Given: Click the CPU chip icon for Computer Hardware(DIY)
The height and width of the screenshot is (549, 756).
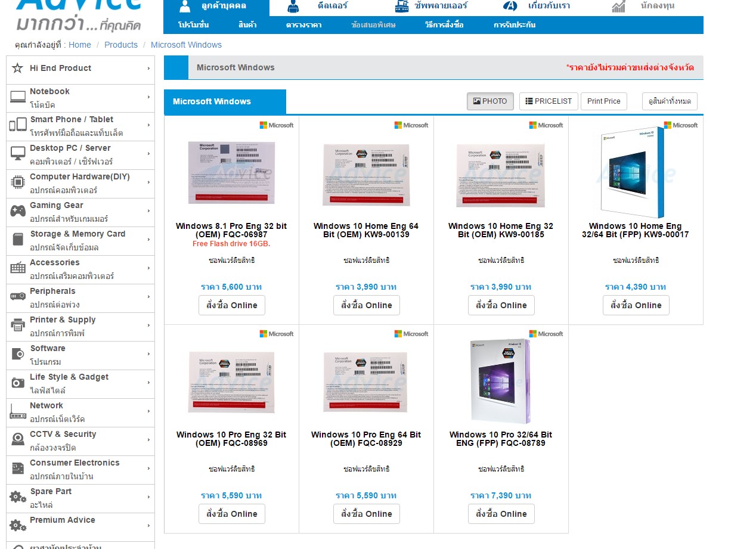Looking at the screenshot, I should (x=18, y=182).
